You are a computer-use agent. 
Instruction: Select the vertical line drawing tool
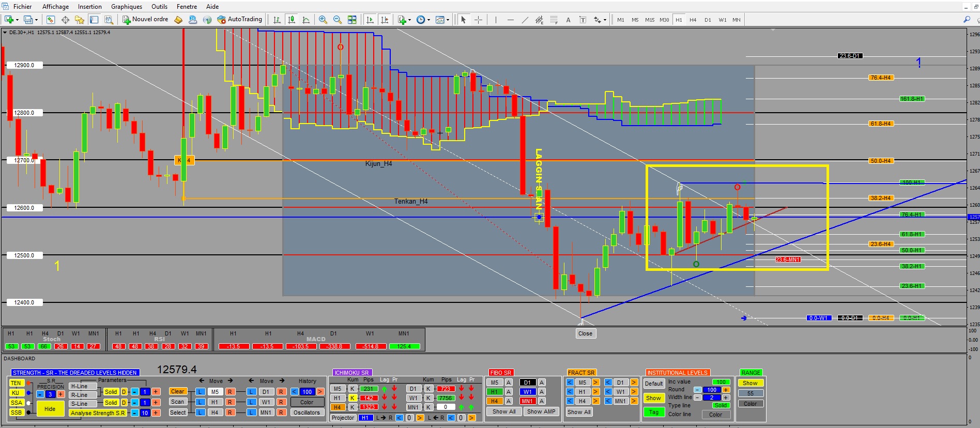(496, 20)
